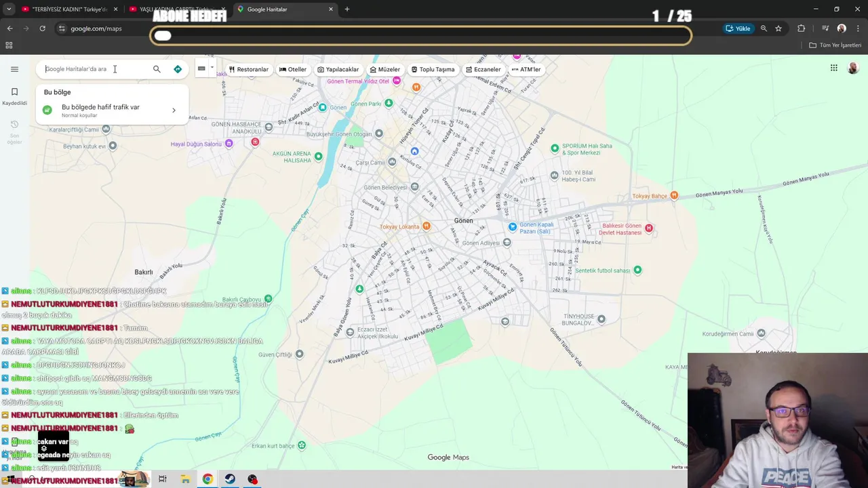Open Steam from the taskbar

pyautogui.click(x=230, y=479)
